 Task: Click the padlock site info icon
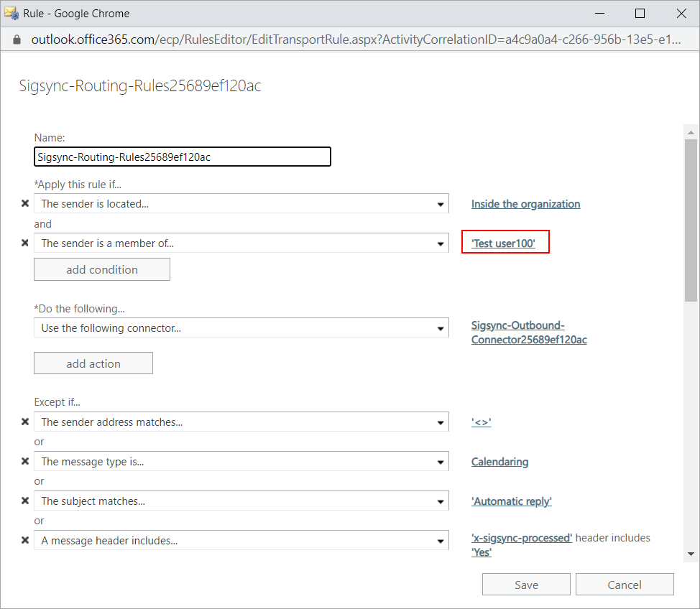[x=17, y=39]
